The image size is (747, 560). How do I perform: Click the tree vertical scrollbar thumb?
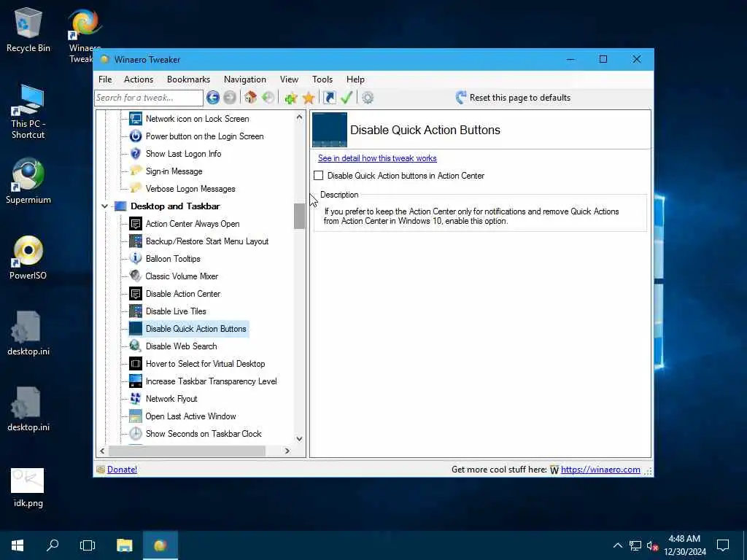click(299, 216)
